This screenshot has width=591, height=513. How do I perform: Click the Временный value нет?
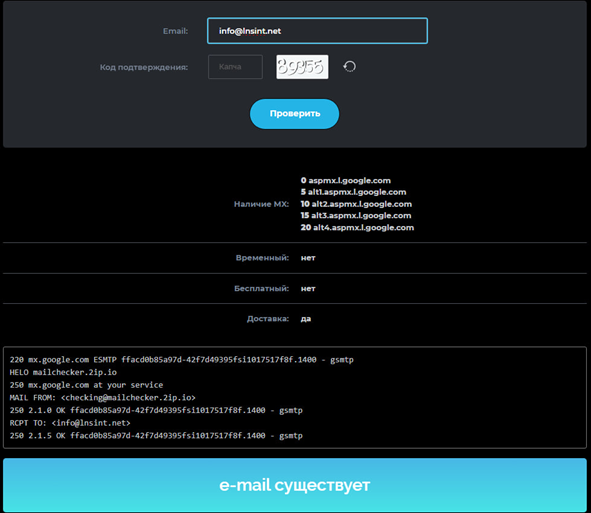click(308, 258)
